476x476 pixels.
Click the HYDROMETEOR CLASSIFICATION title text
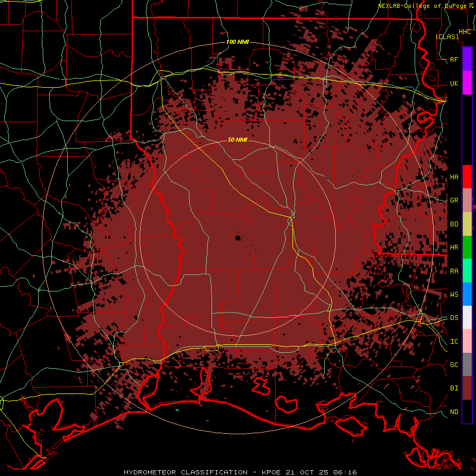click(186, 472)
